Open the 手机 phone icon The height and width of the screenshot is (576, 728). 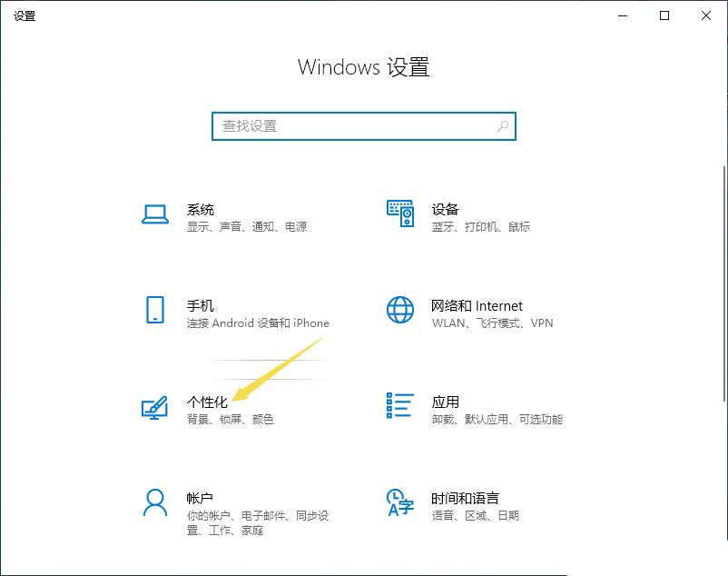click(155, 310)
